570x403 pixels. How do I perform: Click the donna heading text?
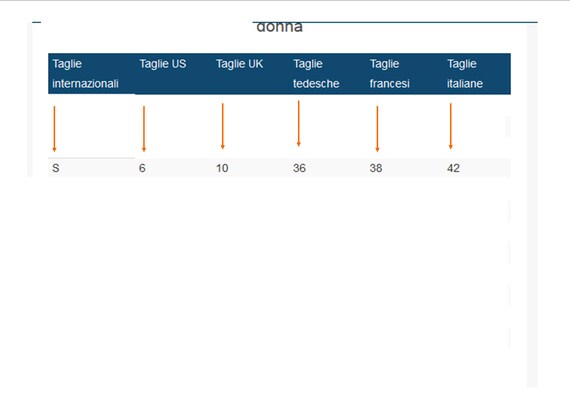pyautogui.click(x=279, y=27)
